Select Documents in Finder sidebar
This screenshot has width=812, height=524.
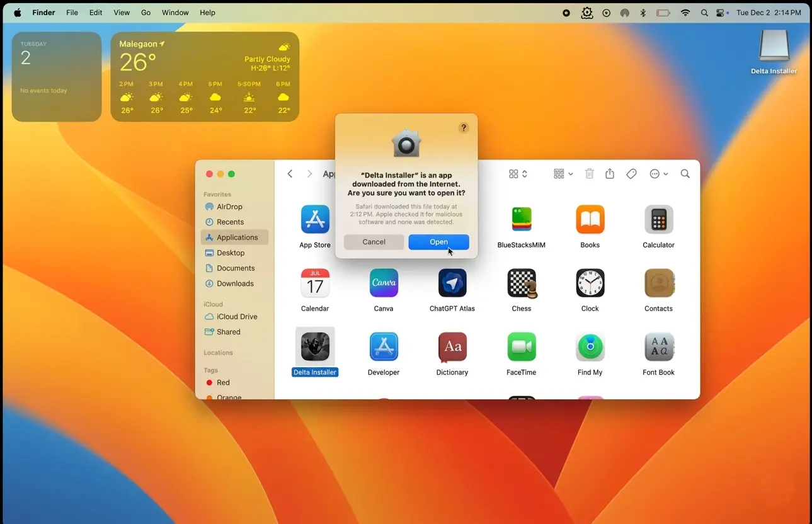234,268
